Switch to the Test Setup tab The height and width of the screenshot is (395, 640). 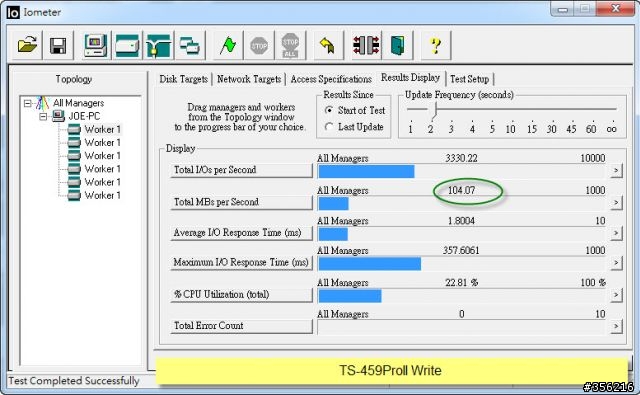coord(469,79)
